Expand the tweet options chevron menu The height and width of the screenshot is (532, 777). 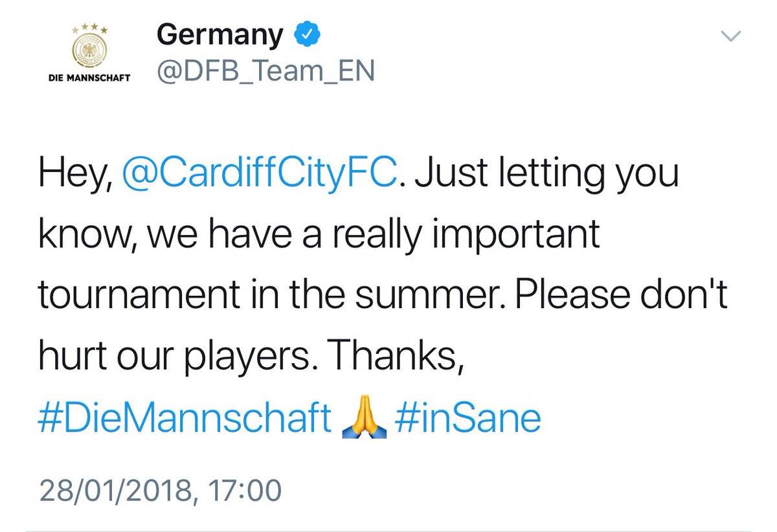(730, 36)
